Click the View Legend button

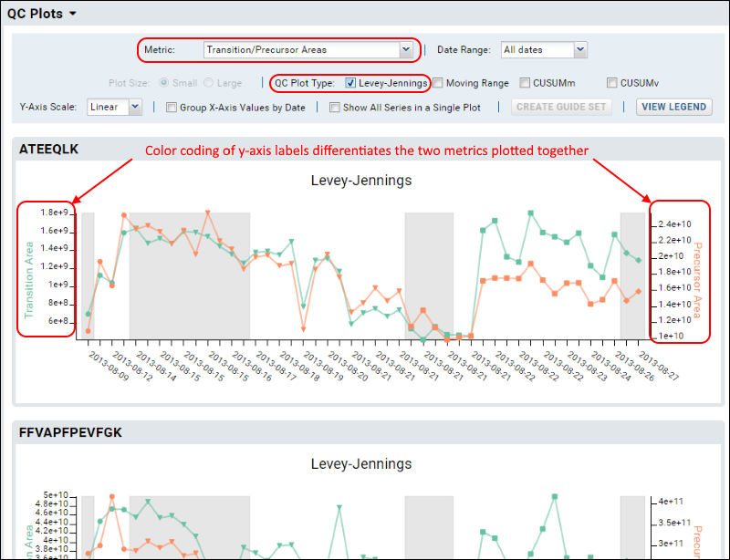point(673,107)
